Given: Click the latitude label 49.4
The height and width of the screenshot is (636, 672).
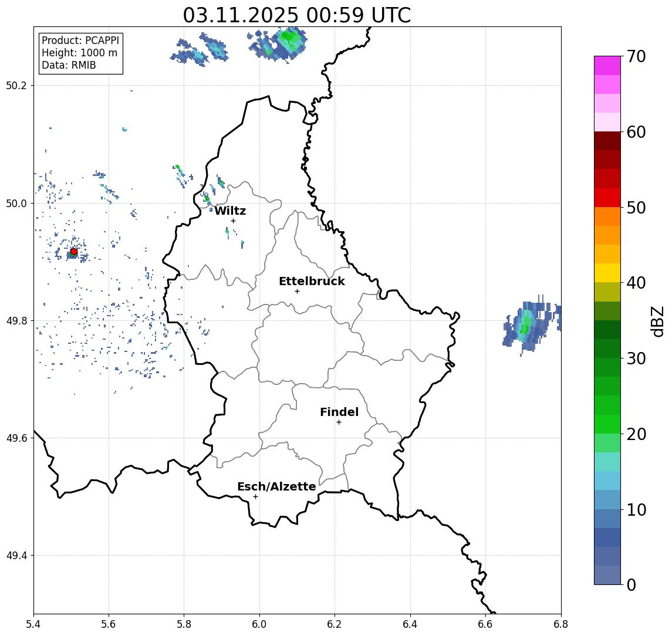Looking at the screenshot, I should pyautogui.click(x=16, y=556).
